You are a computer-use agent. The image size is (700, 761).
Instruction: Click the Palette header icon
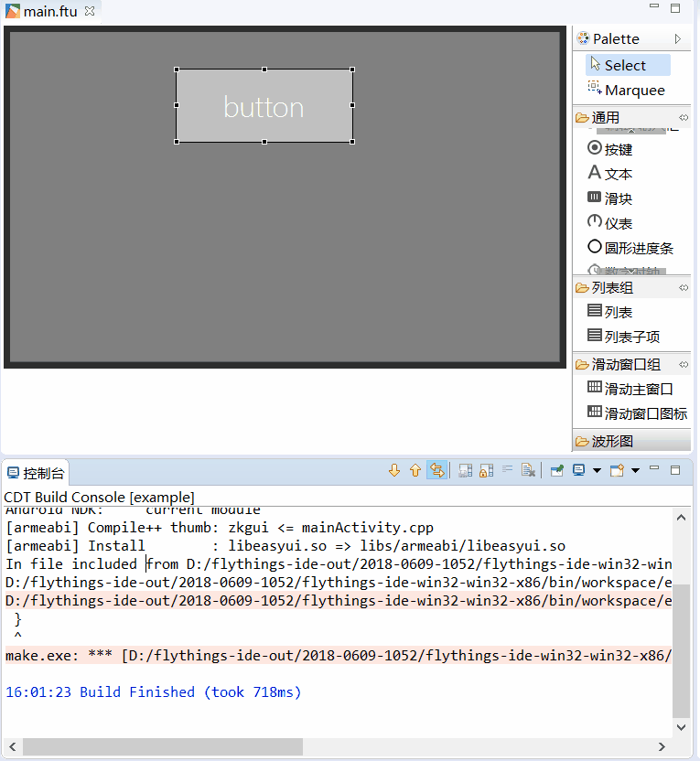(583, 38)
